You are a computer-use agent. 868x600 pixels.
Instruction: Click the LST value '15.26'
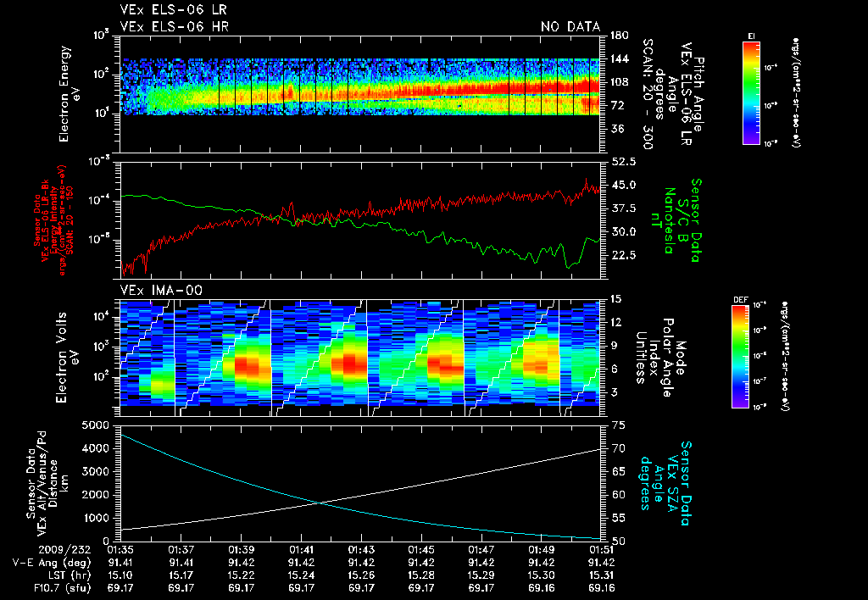coord(361,575)
